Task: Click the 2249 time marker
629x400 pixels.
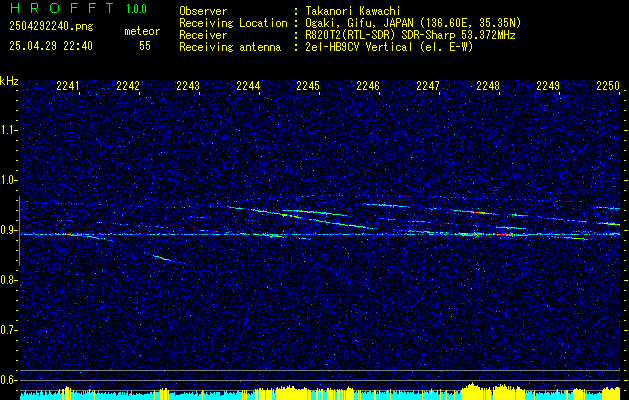Action: [548, 85]
